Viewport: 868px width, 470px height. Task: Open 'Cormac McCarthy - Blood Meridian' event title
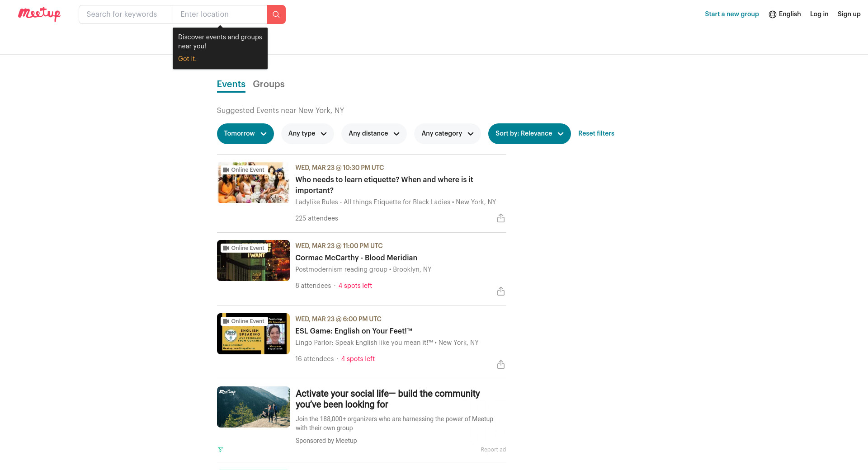[x=356, y=258]
